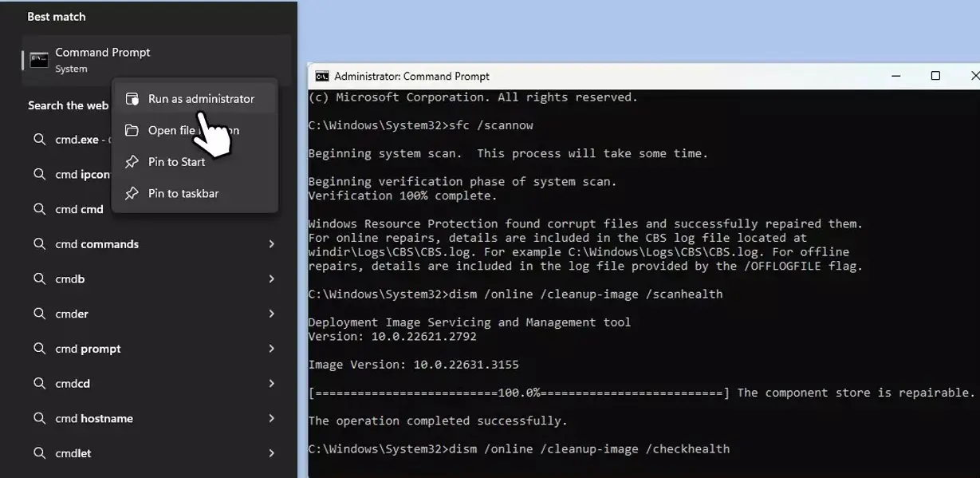Click the pin icon beside Pin to Start

pos(132,162)
